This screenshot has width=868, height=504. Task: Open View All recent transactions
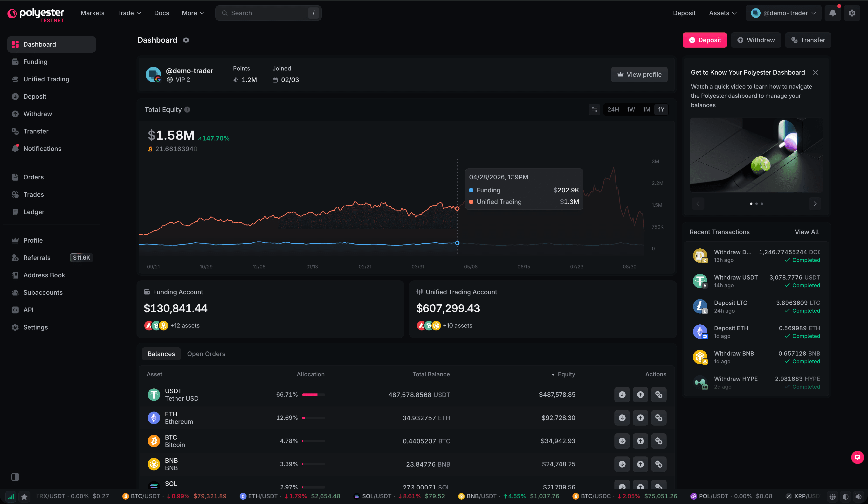click(x=807, y=232)
